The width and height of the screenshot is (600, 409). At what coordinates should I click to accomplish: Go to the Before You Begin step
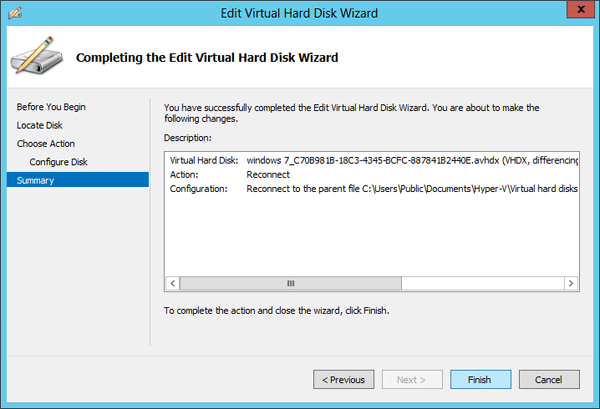coord(51,107)
